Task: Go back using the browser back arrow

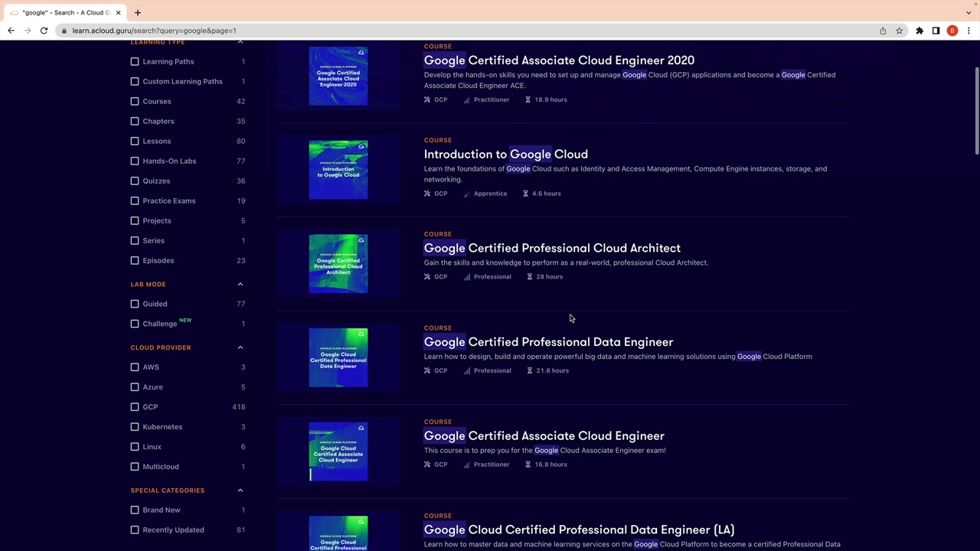Action: [x=11, y=31]
